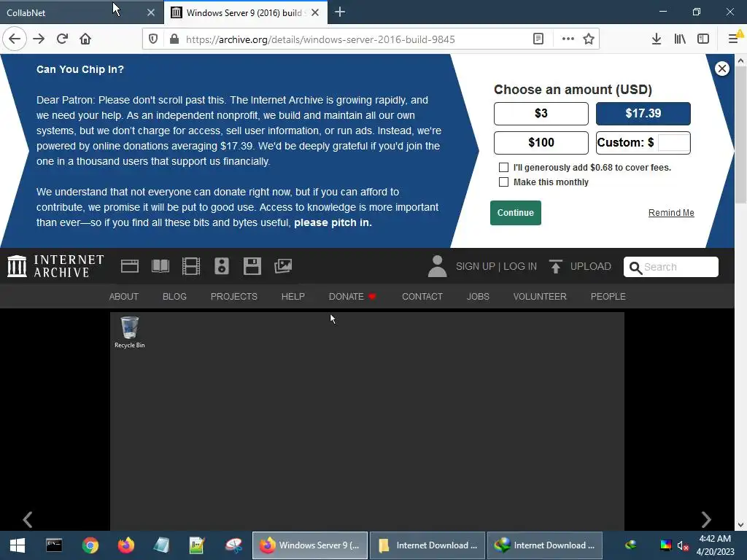The image size is (747, 560).
Task: Open tracking protection shield icon
Action: [153, 39]
